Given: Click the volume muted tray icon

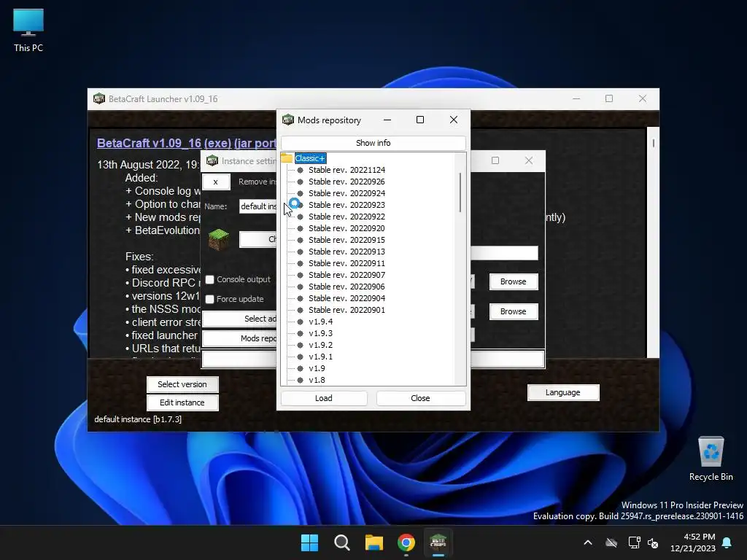Looking at the screenshot, I should coord(653,542).
